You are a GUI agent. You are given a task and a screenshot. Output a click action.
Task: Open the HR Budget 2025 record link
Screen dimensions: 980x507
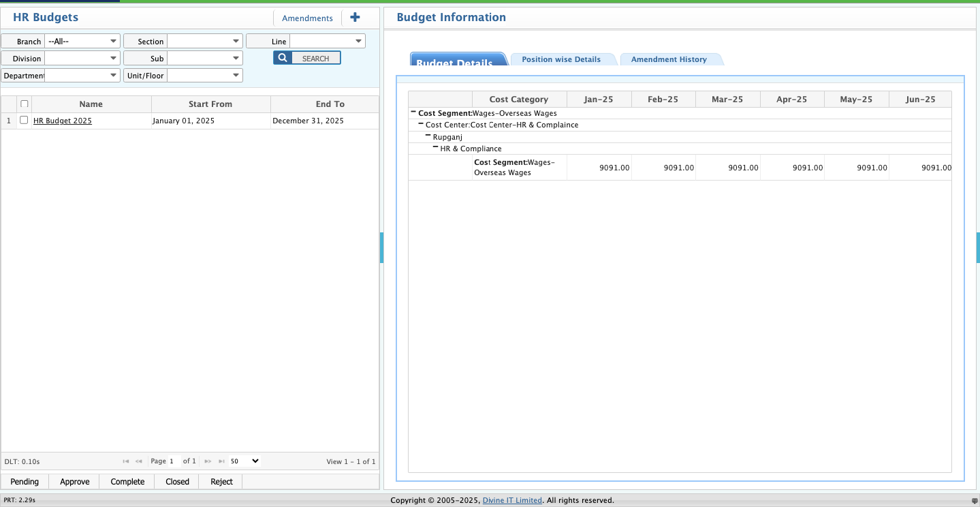pyautogui.click(x=62, y=121)
